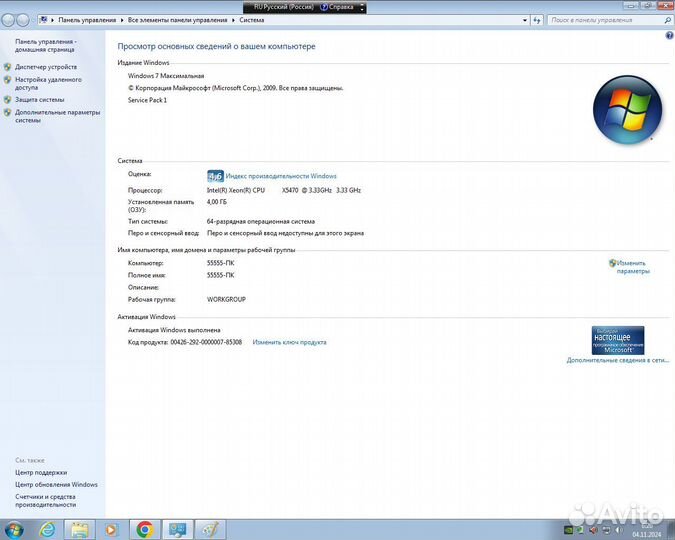Go back with the navigation Back button

point(8,20)
